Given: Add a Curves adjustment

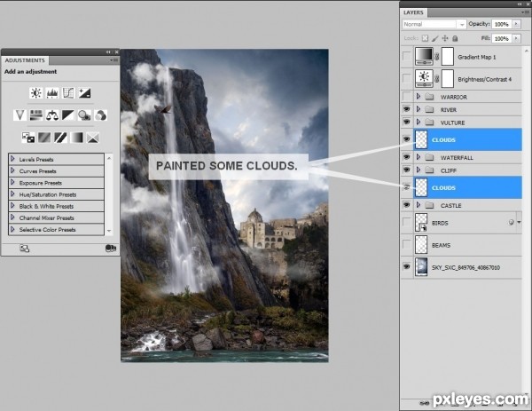Looking at the screenshot, I should click(x=68, y=92).
